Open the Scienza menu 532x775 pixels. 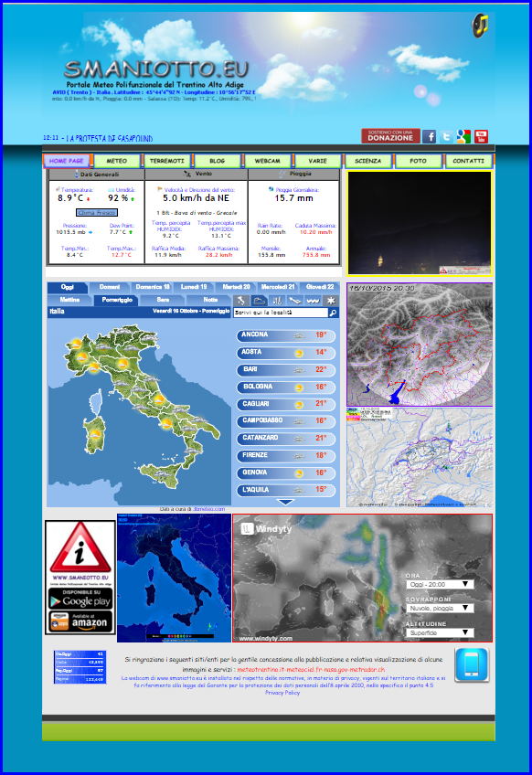coord(367,161)
